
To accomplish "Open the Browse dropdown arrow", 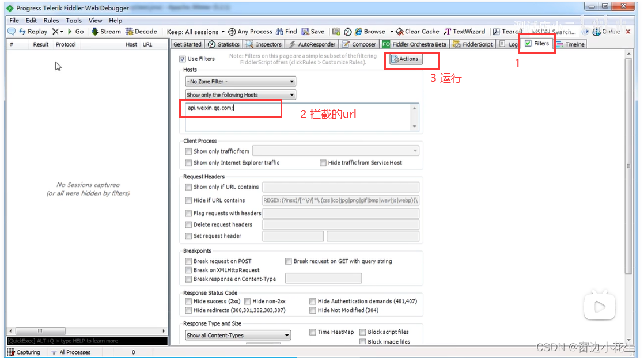I will [391, 32].
